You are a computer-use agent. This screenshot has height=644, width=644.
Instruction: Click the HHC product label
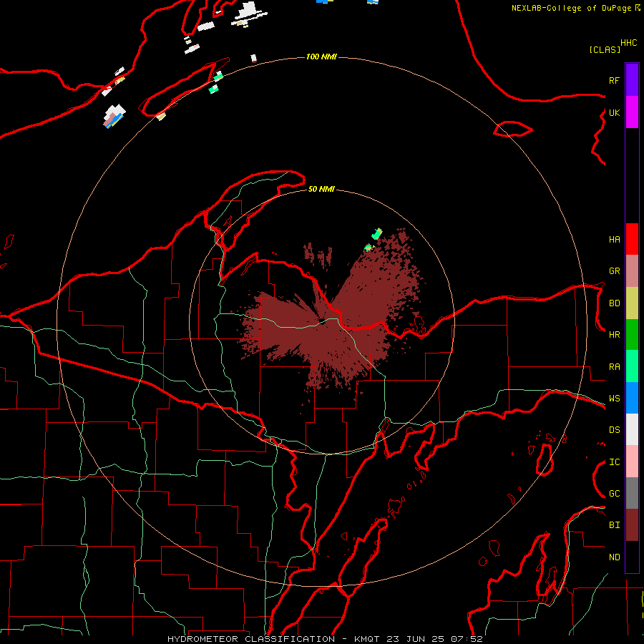click(x=628, y=43)
